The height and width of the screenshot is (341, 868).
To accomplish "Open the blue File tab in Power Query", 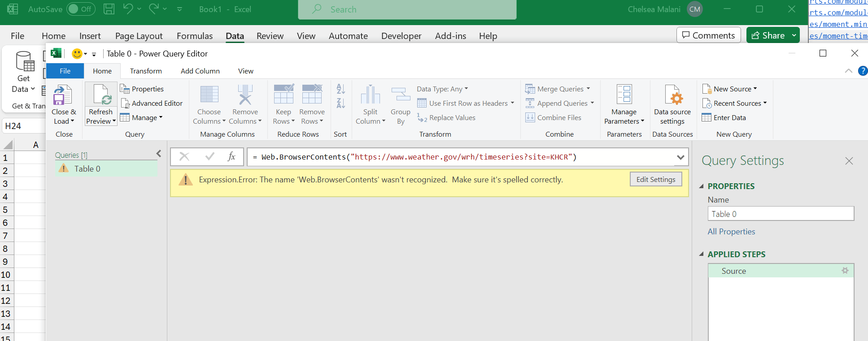I will [x=65, y=71].
